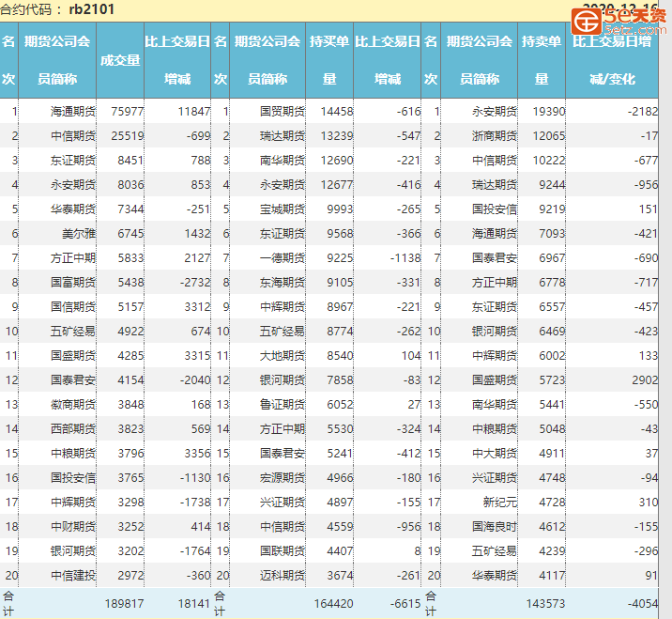Click long change value -1138
Screen dimensions: 672x619
coord(405,258)
